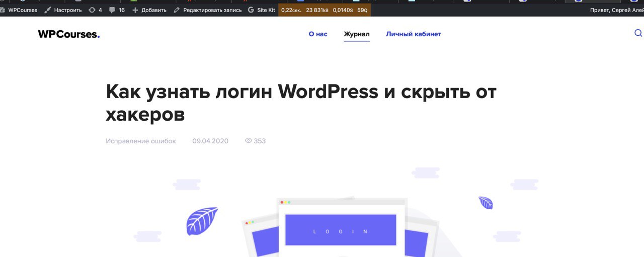Open the WPCourses admin bar site menu
This screenshot has width=644, height=257.
pyautogui.click(x=19, y=10)
